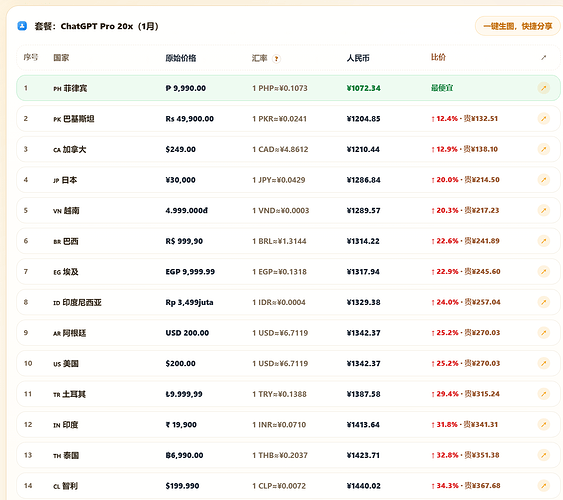Image resolution: width=563 pixels, height=500 pixels.
Task: Click the 1 CAD≈¥4.8612 exchange rate
Action: [280, 149]
